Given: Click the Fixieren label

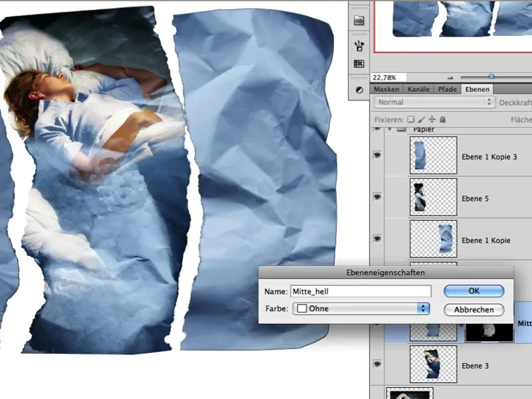Looking at the screenshot, I should pyautogui.click(x=389, y=120).
